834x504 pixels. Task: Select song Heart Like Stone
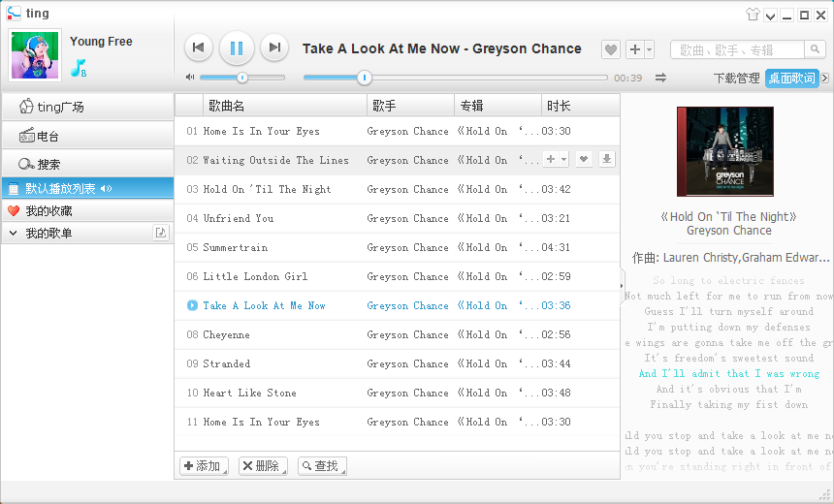coord(397,393)
